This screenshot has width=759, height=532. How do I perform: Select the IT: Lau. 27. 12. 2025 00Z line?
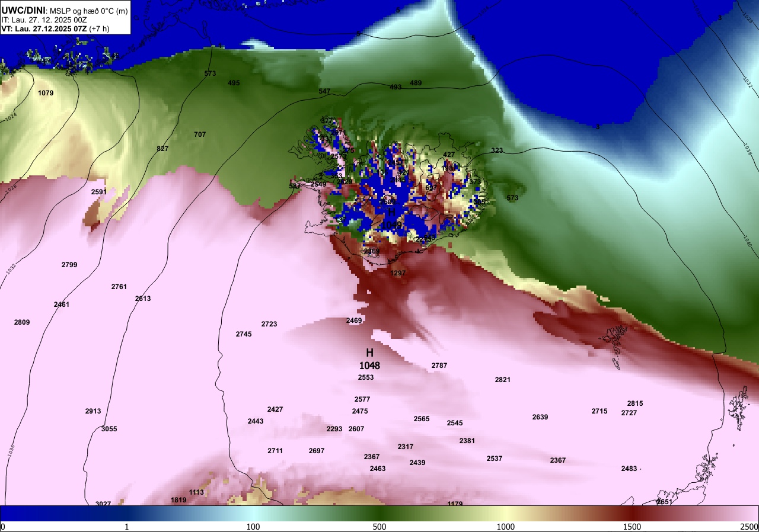pos(44,19)
